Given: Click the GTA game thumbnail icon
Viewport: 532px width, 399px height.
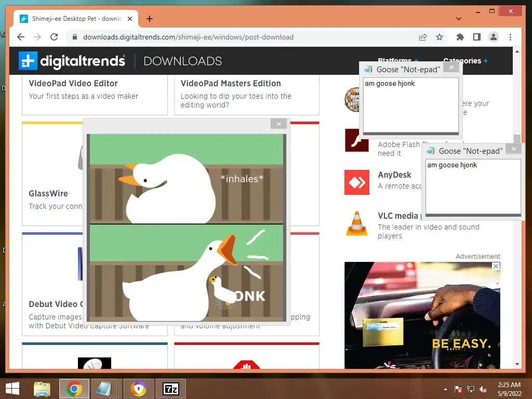Looking at the screenshot, I should (352, 99).
